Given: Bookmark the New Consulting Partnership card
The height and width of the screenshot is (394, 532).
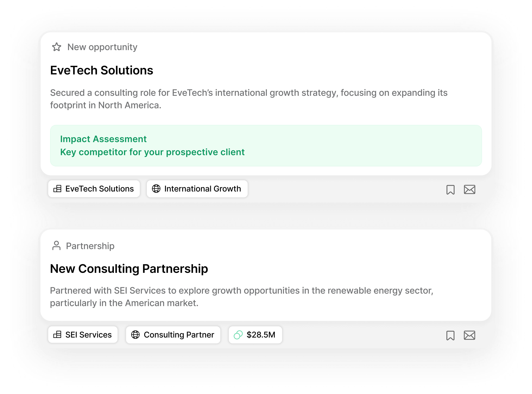Looking at the screenshot, I should pos(450,335).
